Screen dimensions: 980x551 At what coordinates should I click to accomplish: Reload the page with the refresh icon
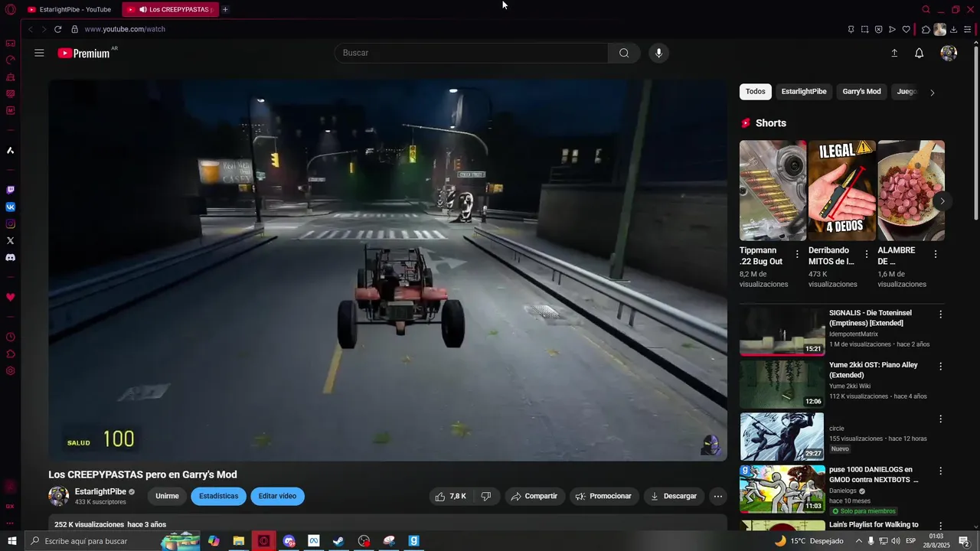(x=57, y=29)
